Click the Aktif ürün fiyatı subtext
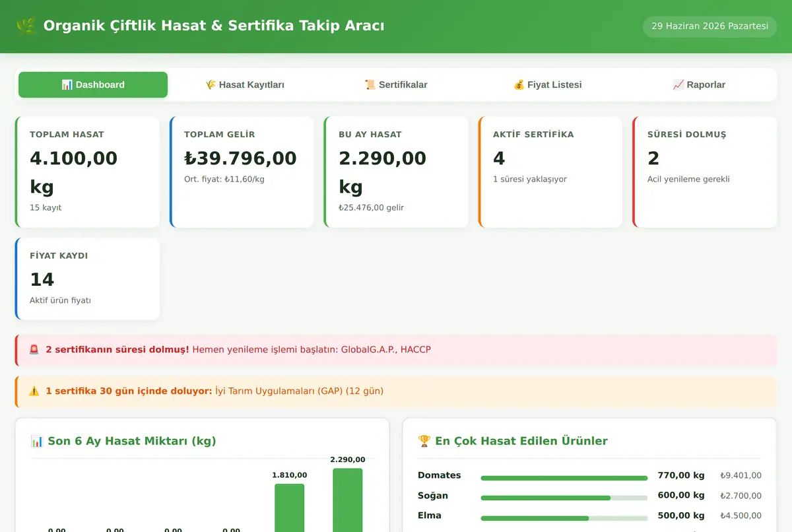 click(60, 300)
